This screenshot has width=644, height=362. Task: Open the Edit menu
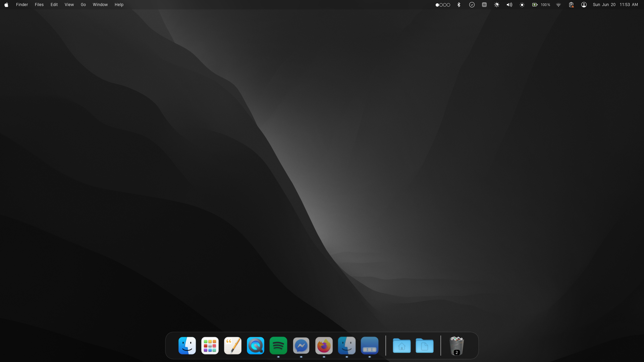tap(54, 5)
